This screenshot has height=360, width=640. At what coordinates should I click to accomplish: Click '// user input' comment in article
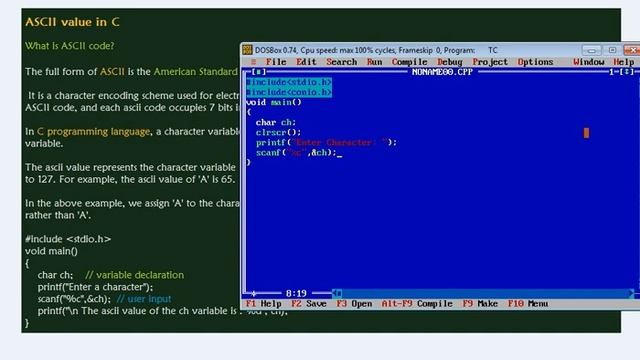pos(144,299)
